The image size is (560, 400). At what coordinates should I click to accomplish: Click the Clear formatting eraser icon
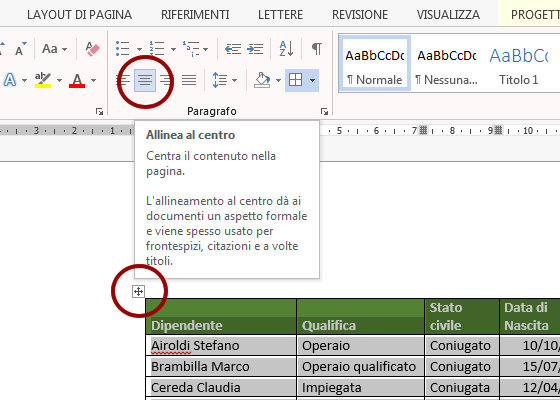click(93, 49)
